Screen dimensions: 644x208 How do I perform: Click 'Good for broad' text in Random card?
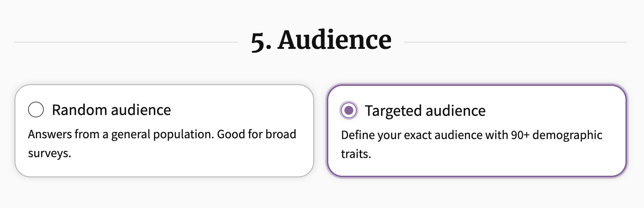point(256,134)
